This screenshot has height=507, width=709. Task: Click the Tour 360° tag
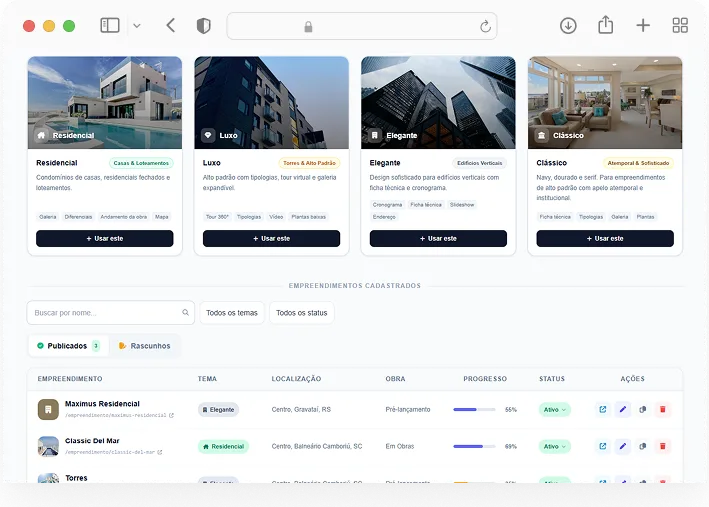(x=217, y=217)
